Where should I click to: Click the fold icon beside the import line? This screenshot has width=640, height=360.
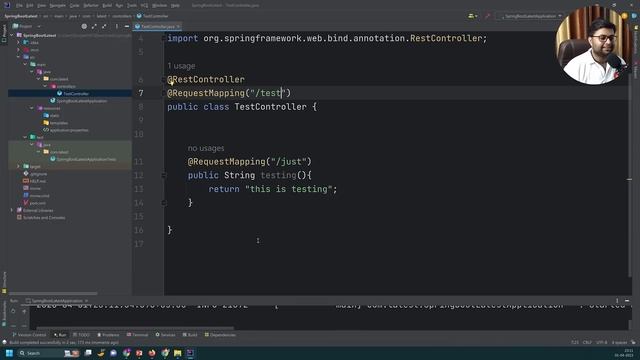coord(164,38)
